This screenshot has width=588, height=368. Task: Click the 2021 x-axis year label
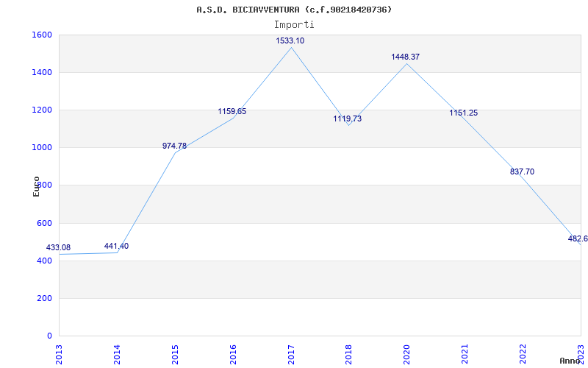point(465,355)
